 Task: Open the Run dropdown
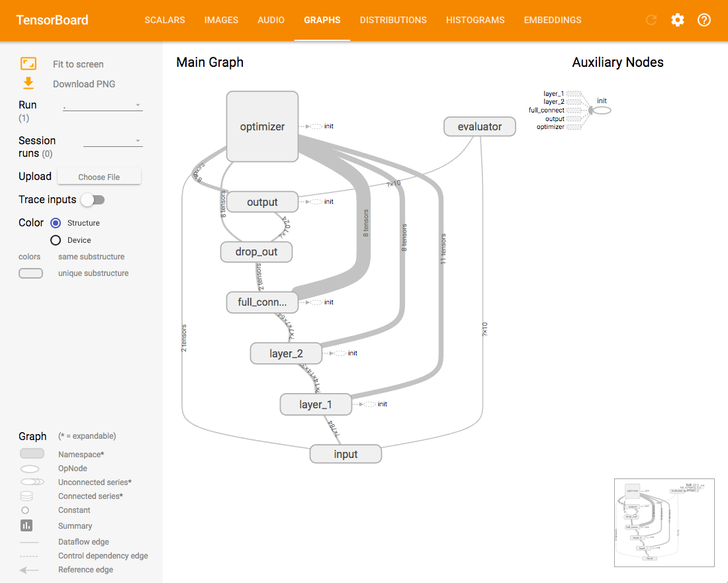click(x=103, y=105)
